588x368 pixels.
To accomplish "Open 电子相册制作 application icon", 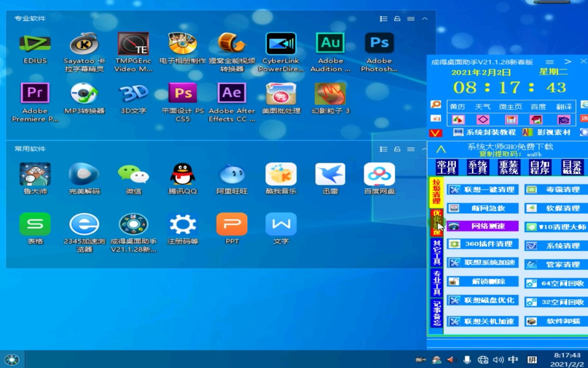I will click(x=182, y=44).
